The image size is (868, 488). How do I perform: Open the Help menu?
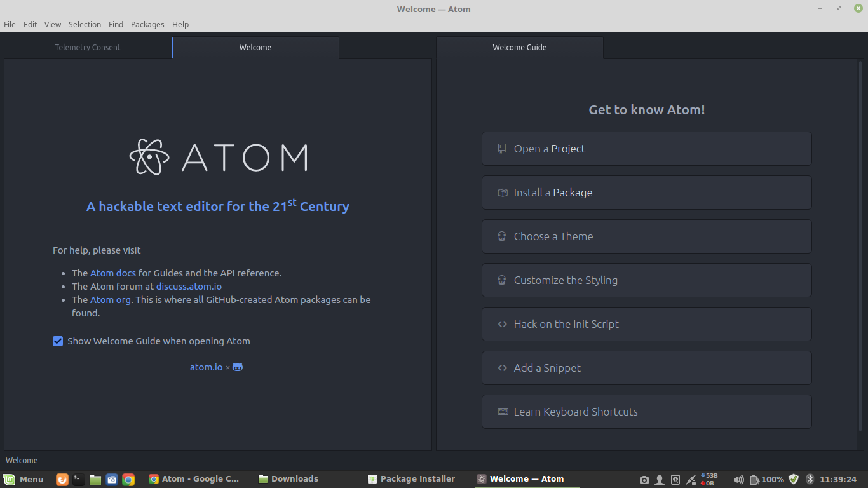(180, 24)
